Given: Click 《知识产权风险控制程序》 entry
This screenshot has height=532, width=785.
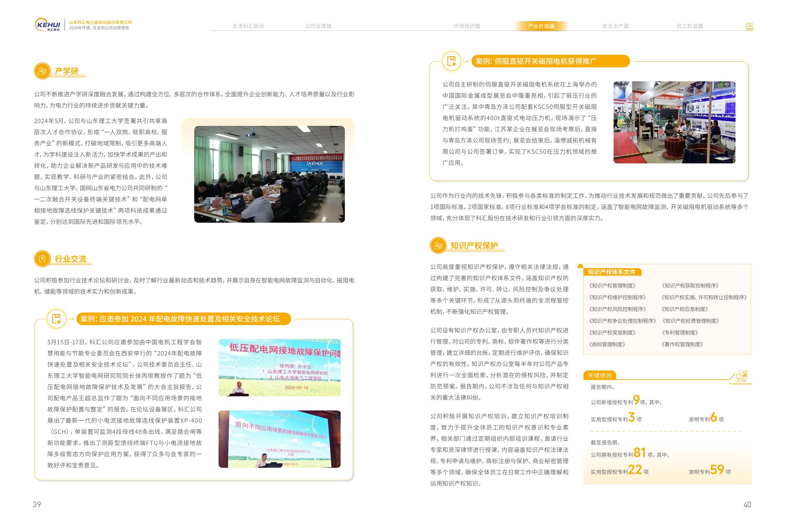Looking at the screenshot, I should click(x=618, y=309).
